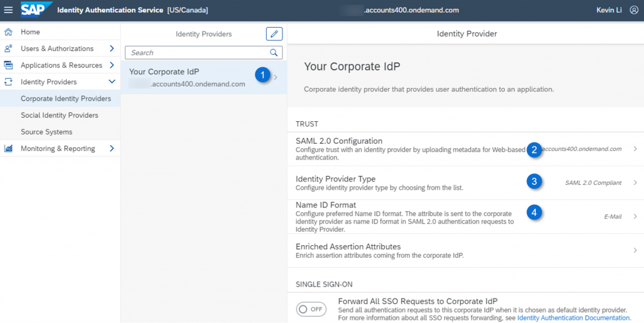The height and width of the screenshot is (323, 644).
Task: Click the SAP logo
Action: click(36, 10)
